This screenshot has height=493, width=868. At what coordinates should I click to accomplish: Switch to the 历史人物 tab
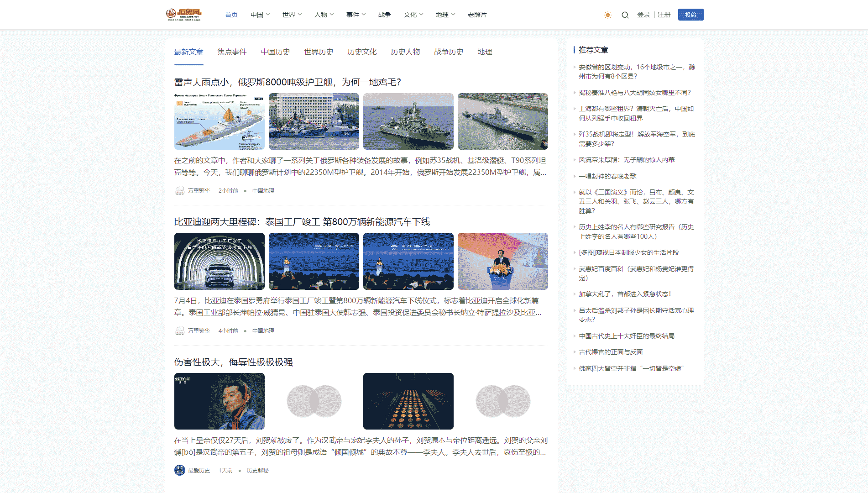point(405,52)
